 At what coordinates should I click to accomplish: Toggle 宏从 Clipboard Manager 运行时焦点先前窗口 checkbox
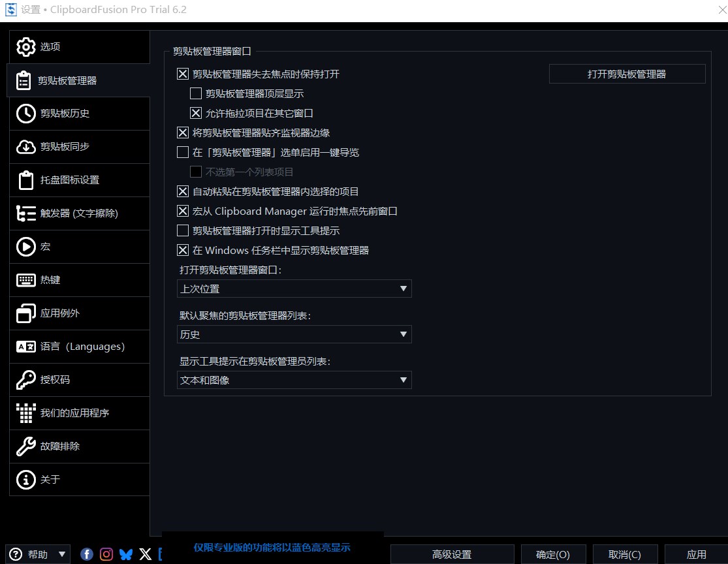tap(183, 211)
